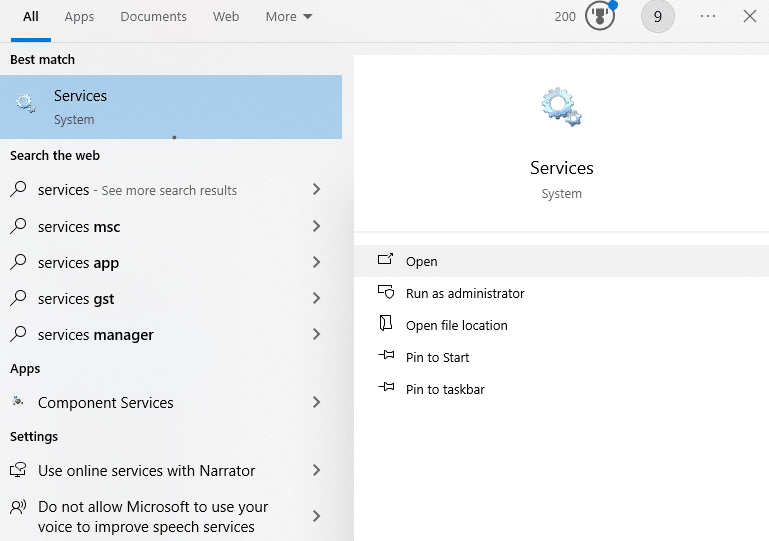Screen dimensions: 769x541
Task: Expand the More filter dropdown
Action: (289, 17)
